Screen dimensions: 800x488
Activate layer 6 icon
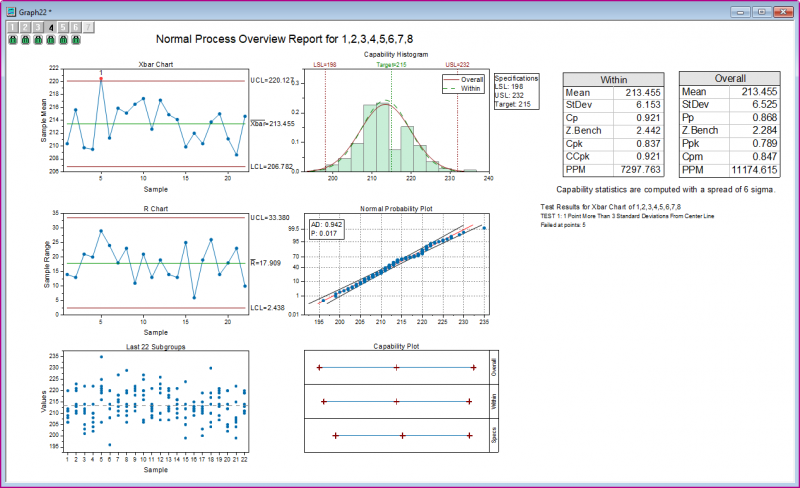76,27
